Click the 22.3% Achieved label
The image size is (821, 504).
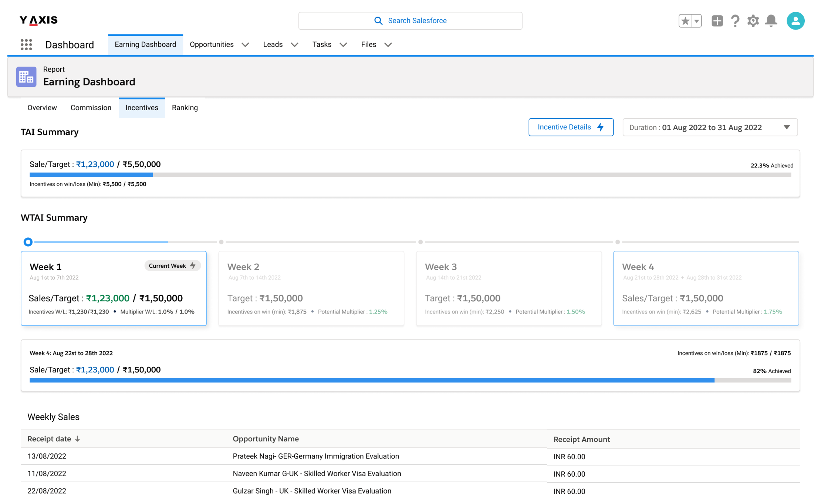[772, 165]
